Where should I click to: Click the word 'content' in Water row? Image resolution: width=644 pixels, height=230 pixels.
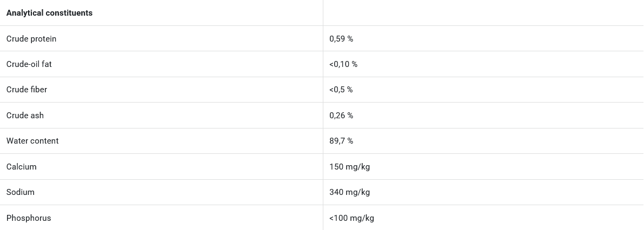44,141
